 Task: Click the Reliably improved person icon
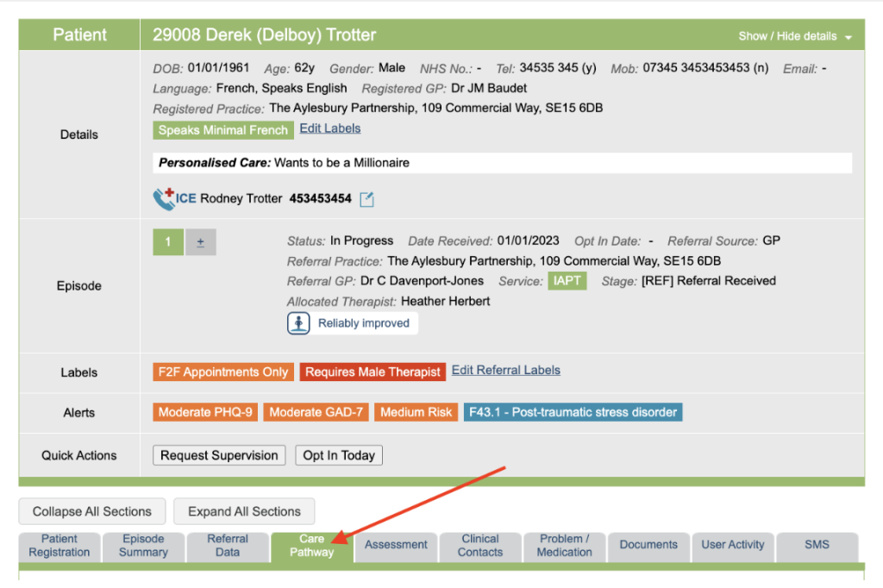click(298, 323)
